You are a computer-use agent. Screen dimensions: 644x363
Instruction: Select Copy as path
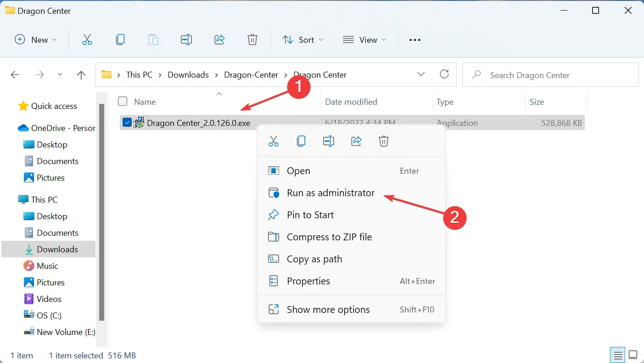pos(351,259)
